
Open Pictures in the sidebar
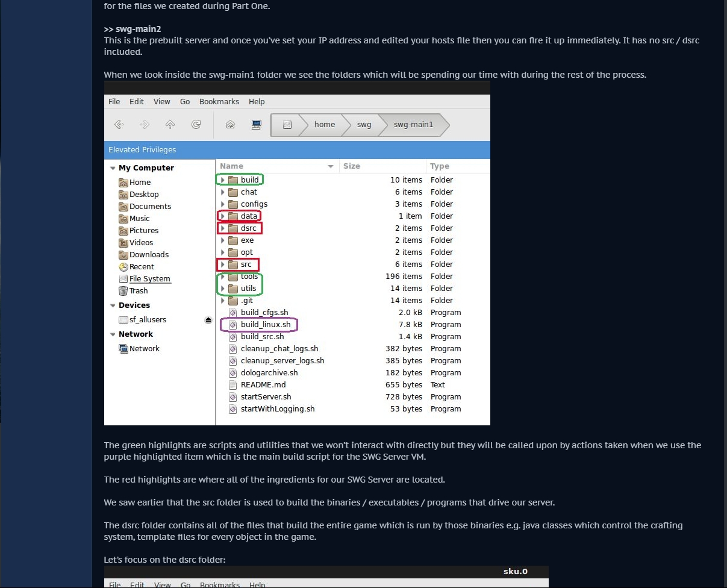coord(139,231)
